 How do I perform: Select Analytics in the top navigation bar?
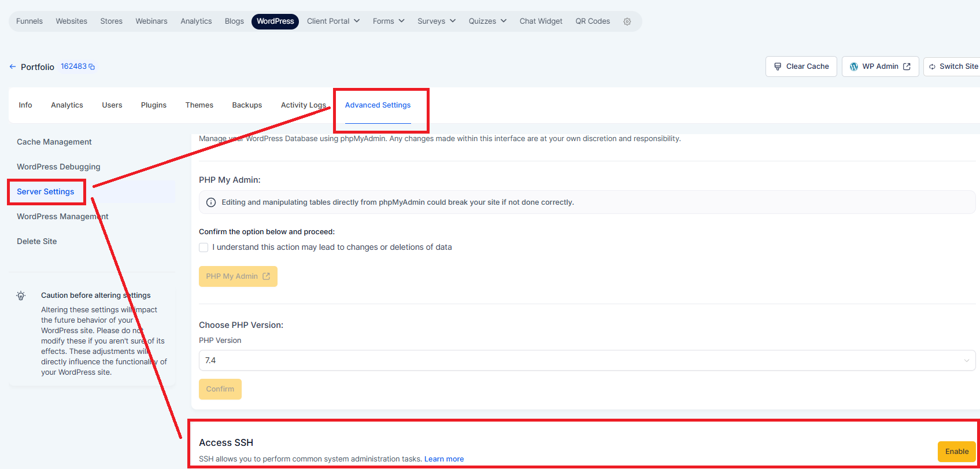click(x=196, y=21)
